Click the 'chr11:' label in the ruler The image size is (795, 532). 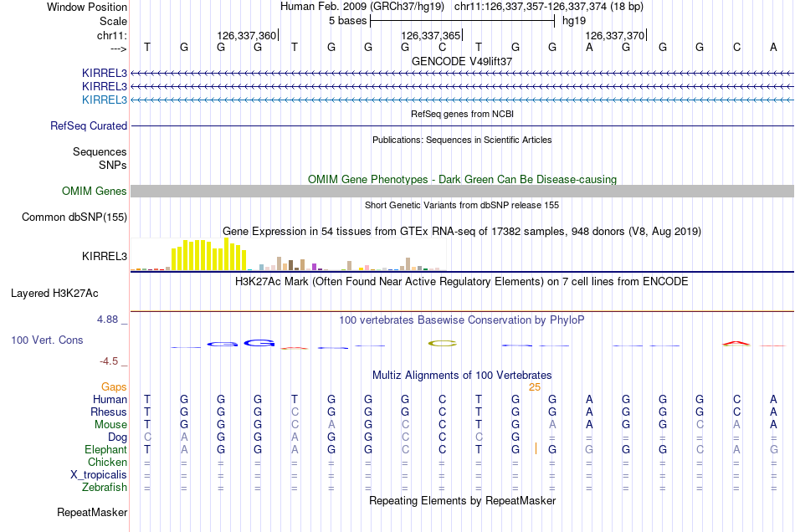111,35
